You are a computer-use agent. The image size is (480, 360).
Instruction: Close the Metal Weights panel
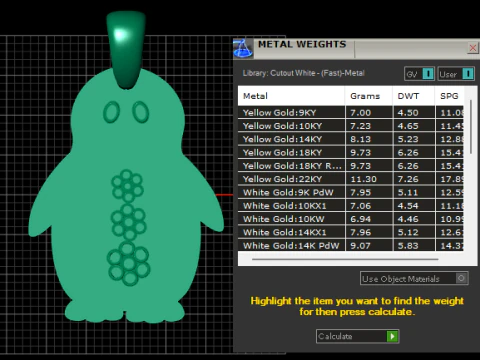[473, 48]
